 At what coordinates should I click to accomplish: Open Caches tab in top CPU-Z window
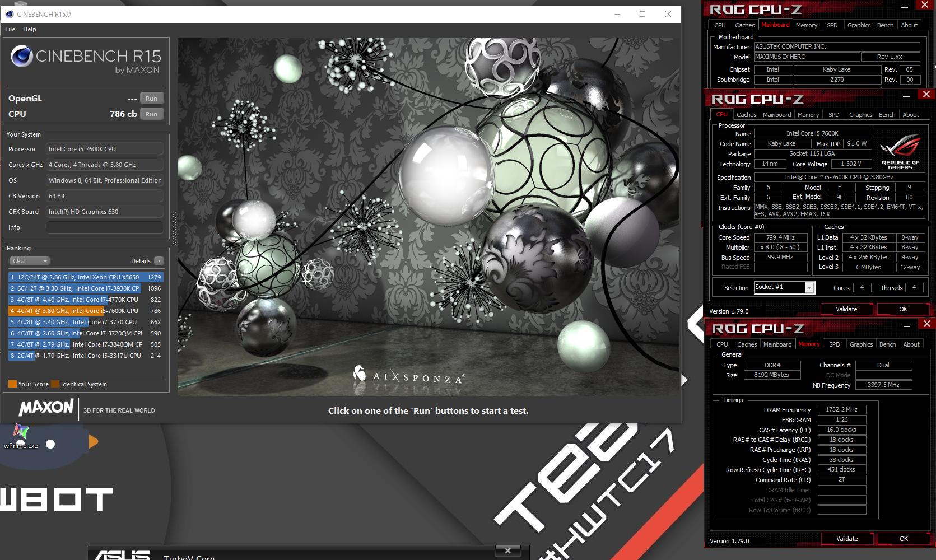744,25
